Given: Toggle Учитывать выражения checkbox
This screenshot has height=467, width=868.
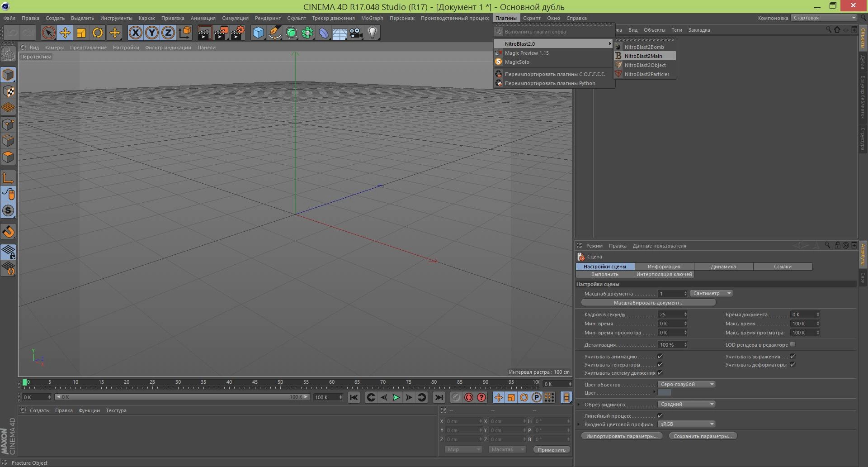Looking at the screenshot, I should 793,357.
